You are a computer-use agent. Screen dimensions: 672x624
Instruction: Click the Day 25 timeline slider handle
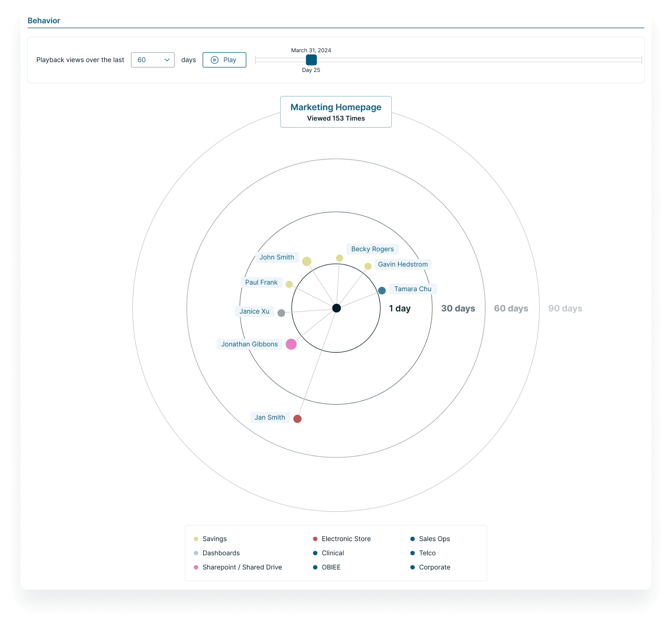(311, 60)
